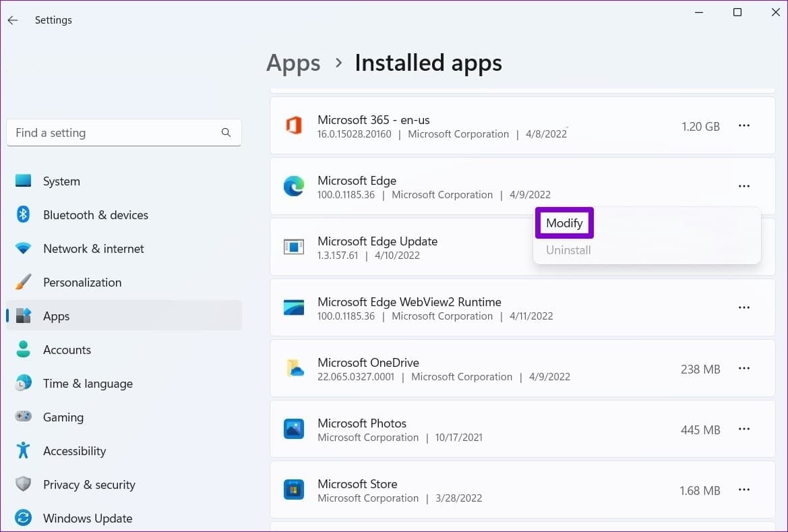
Task: Open Windows Update settings
Action: pyautogui.click(x=87, y=519)
